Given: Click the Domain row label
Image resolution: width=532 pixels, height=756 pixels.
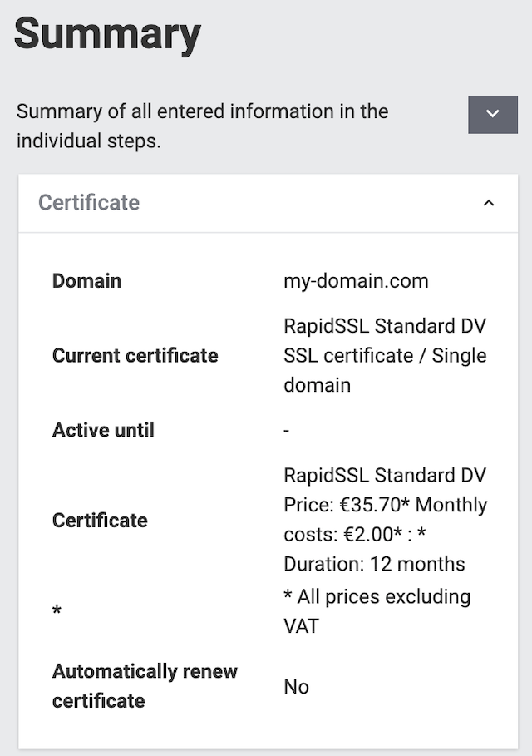Looking at the screenshot, I should coord(86,280).
